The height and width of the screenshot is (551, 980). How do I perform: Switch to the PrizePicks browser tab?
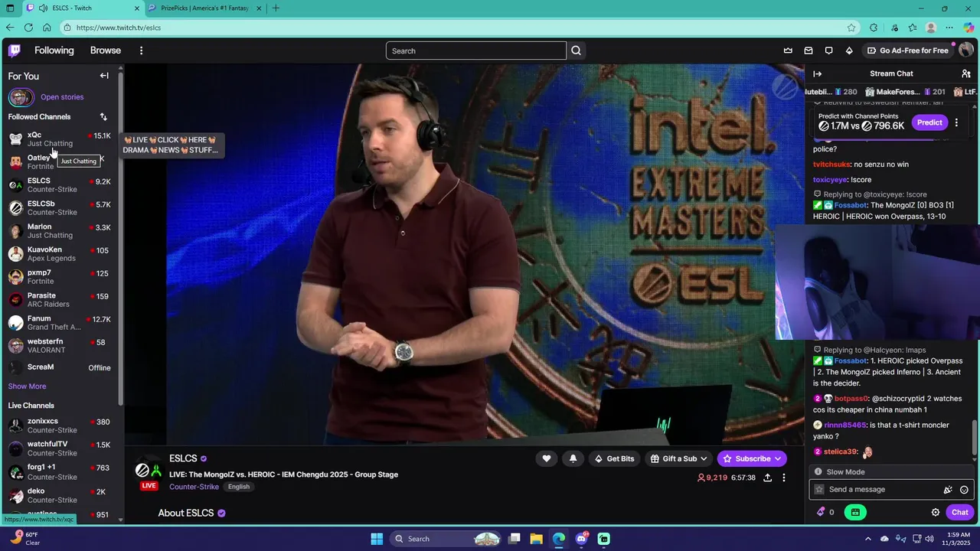[x=205, y=8]
